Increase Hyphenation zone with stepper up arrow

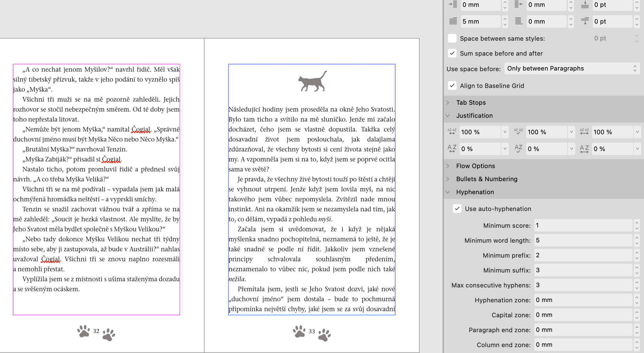(637, 297)
